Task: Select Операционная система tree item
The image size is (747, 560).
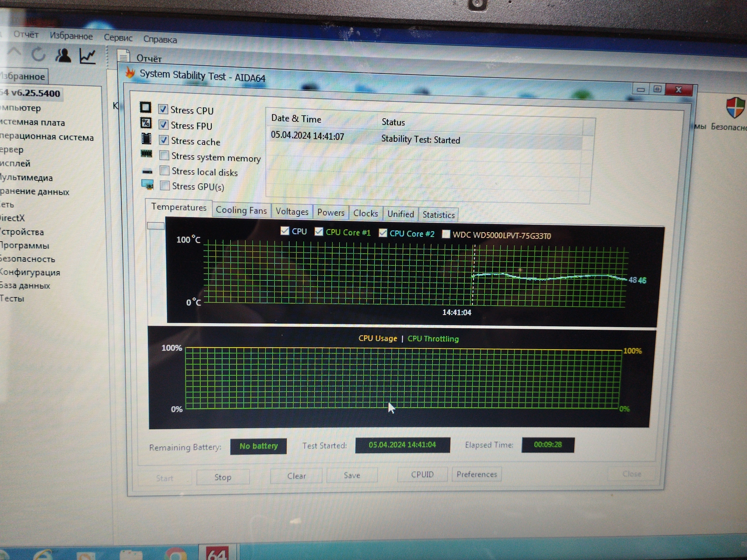Action: 47,137
